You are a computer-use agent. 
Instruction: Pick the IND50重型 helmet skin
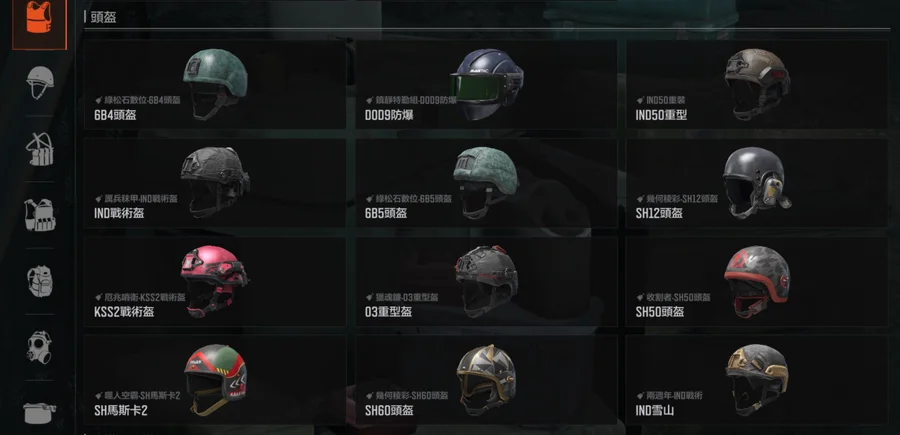tap(757, 84)
